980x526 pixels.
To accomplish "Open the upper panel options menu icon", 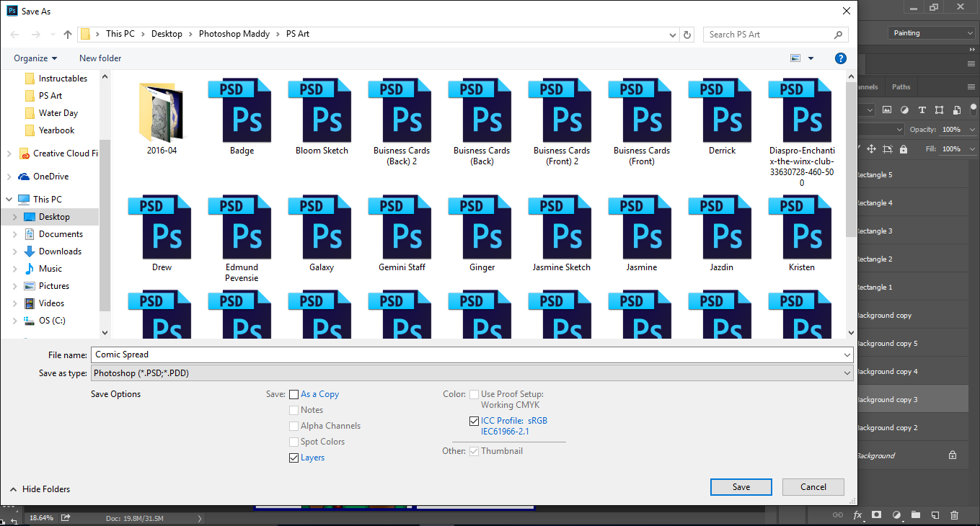I will 971,64.
